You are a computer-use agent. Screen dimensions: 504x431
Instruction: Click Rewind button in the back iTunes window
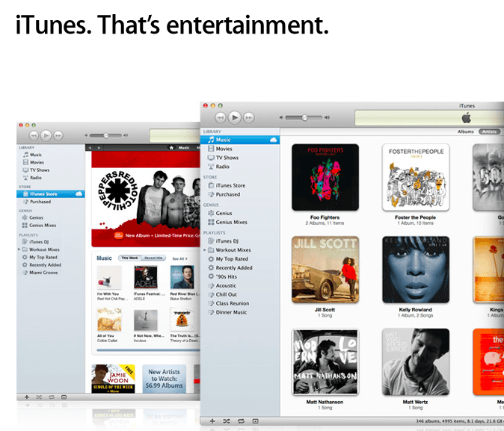[x=34, y=135]
